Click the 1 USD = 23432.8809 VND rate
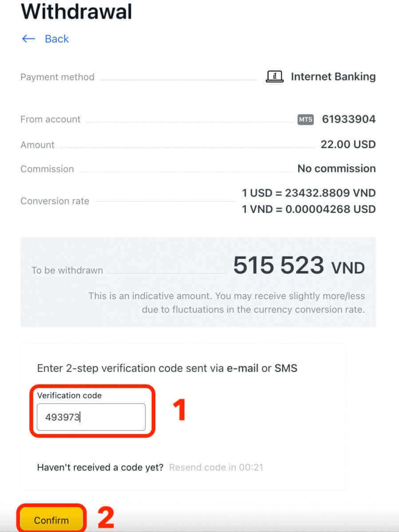399x532 pixels. point(308,193)
